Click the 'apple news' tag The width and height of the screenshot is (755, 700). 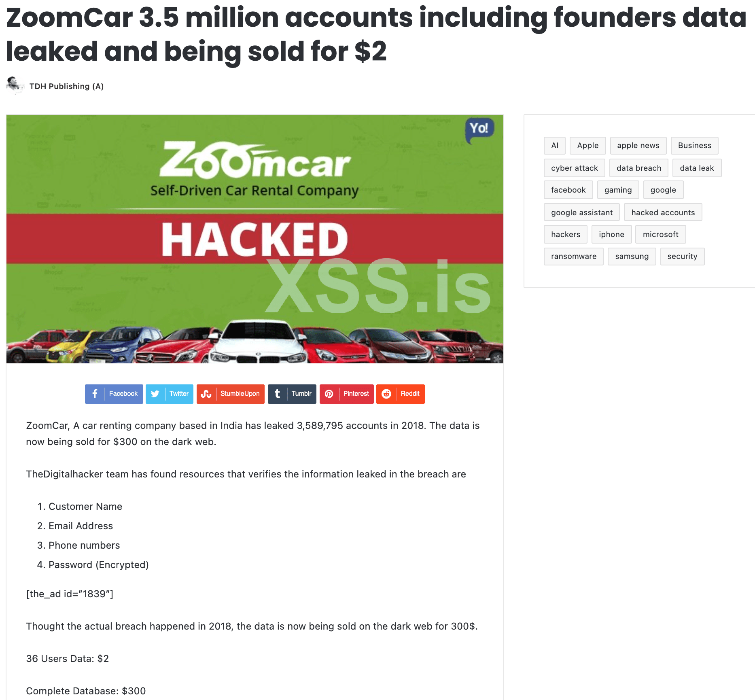pyautogui.click(x=638, y=145)
